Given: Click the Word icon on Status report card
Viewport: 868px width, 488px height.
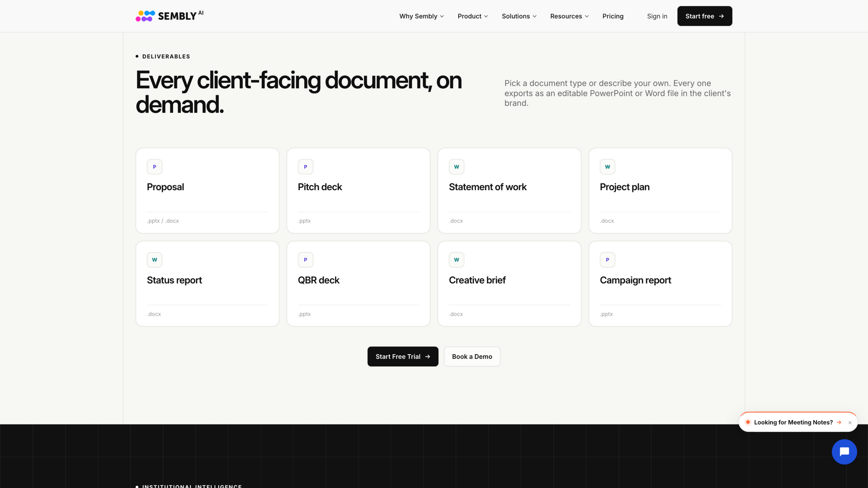Looking at the screenshot, I should [155, 260].
